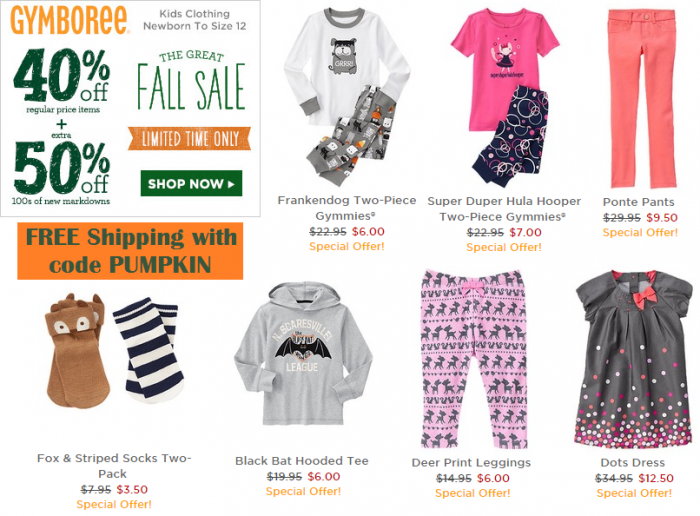This screenshot has width=700, height=516.
Task: Open the Deer Print Leggings title link
Action: tap(471, 463)
